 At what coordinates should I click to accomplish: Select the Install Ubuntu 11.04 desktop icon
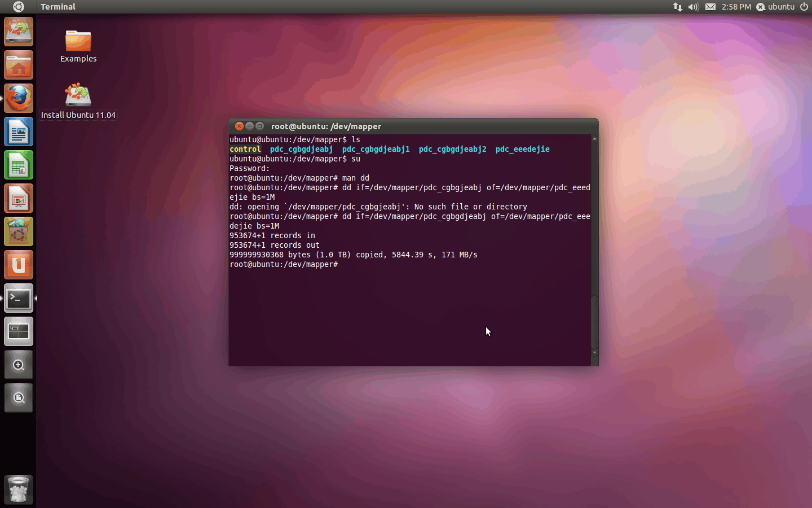pyautogui.click(x=78, y=102)
